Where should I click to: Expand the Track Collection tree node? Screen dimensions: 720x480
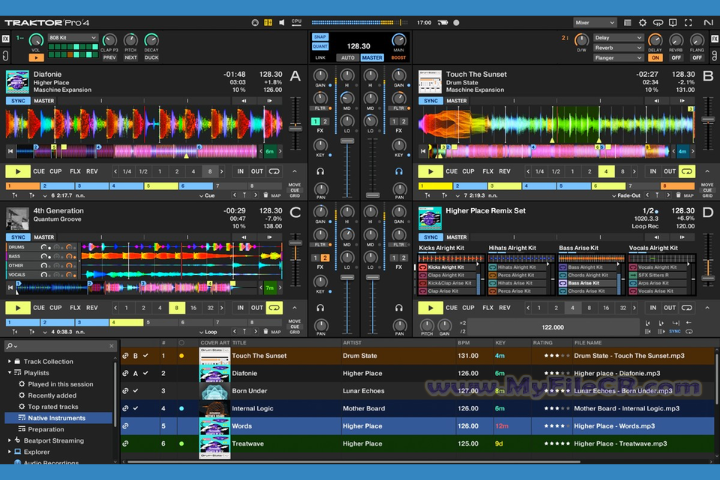9,361
